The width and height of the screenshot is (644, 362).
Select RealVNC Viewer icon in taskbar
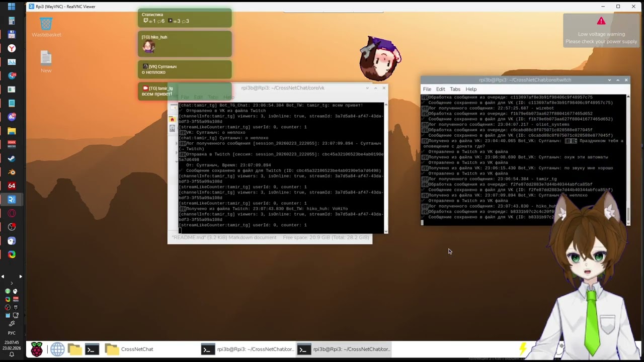click(12, 200)
